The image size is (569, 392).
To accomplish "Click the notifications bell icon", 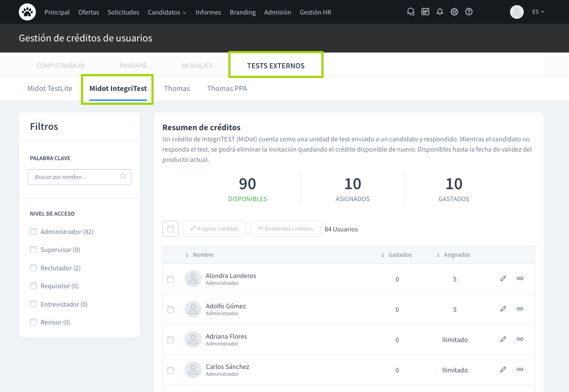I will click(440, 12).
